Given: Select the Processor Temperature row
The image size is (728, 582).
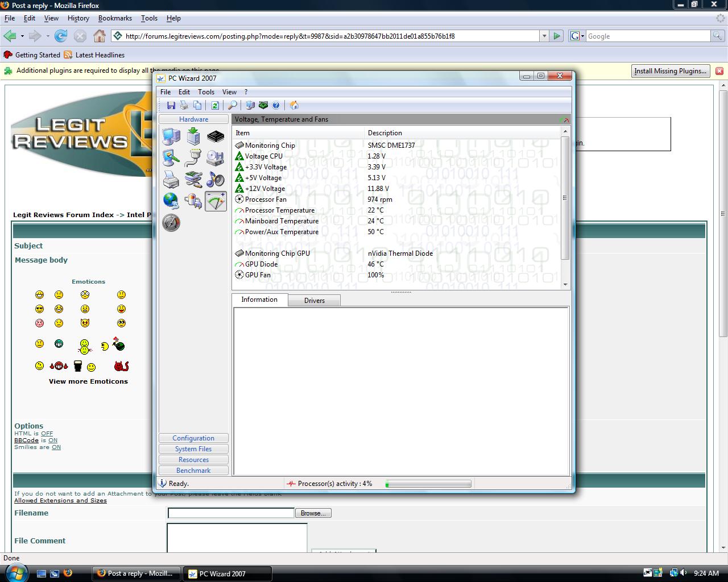Looking at the screenshot, I should point(396,210).
